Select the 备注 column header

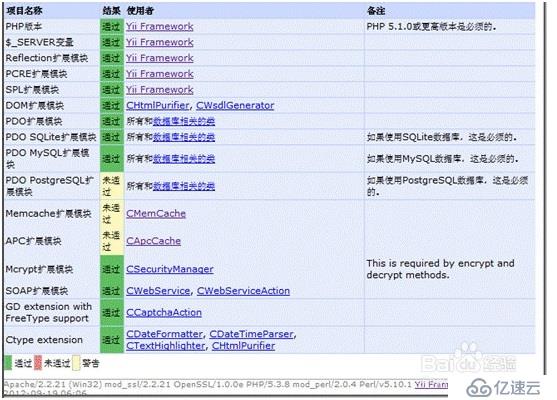pos(376,11)
